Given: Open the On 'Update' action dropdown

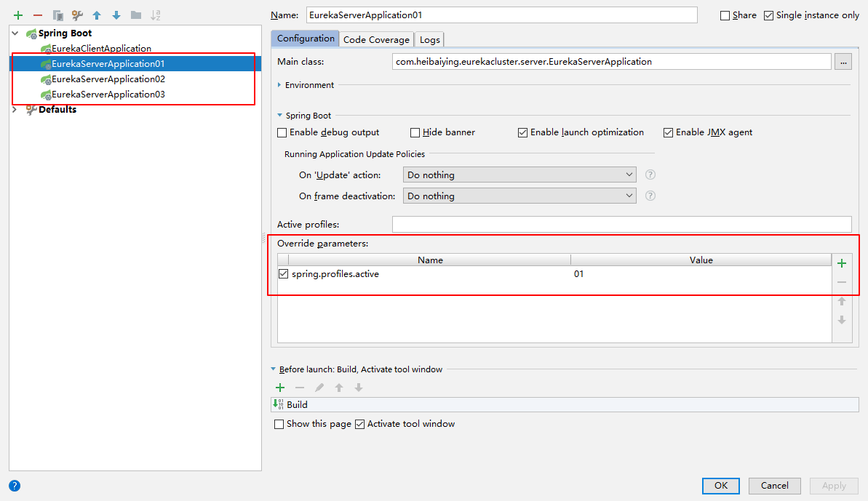Looking at the screenshot, I should [x=519, y=175].
